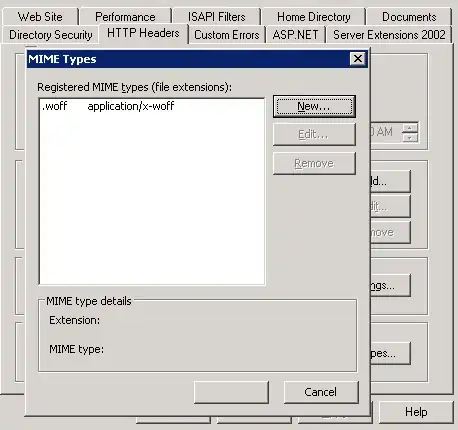Click the application/x-woff type text
The width and height of the screenshot is (458, 430).
click(131, 106)
